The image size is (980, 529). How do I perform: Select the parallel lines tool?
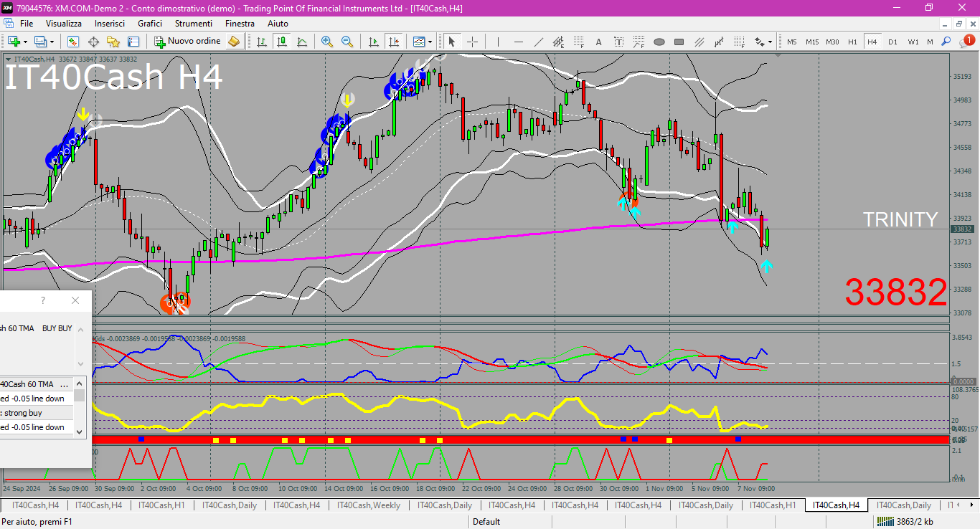coord(699,42)
